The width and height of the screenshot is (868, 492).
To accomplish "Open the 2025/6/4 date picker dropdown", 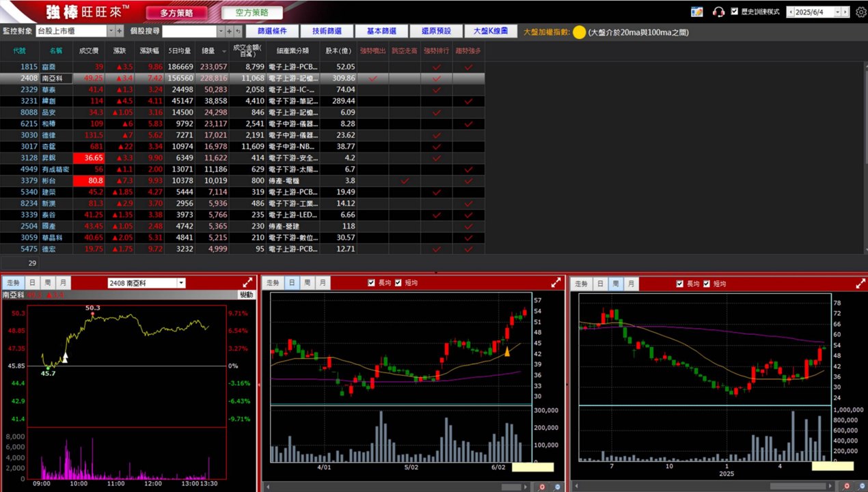I will click(x=838, y=12).
